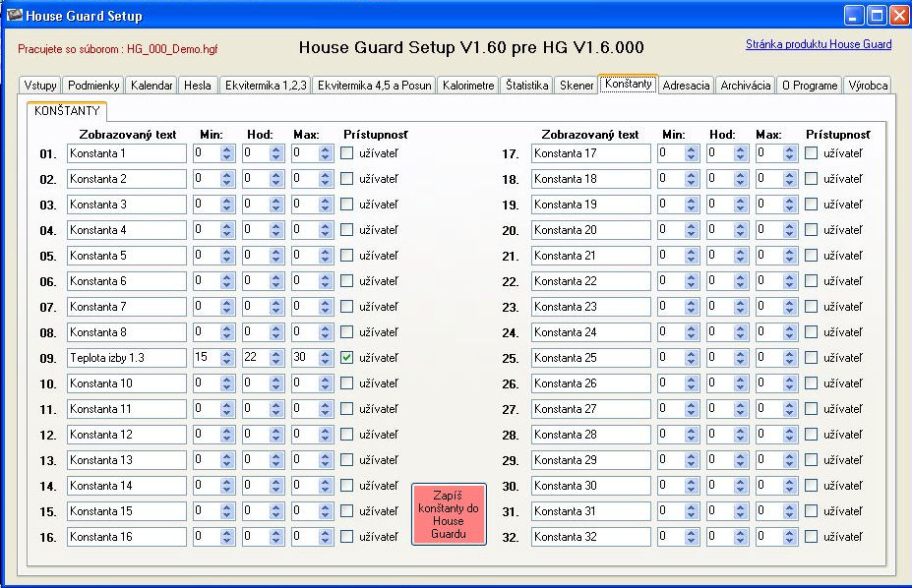
Task: Decrease Max value for Teplota izby 1.3
Action: (325, 362)
